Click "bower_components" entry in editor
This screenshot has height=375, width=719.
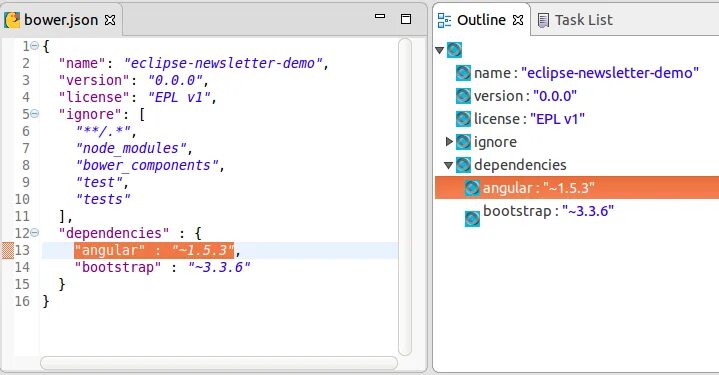[x=147, y=165]
